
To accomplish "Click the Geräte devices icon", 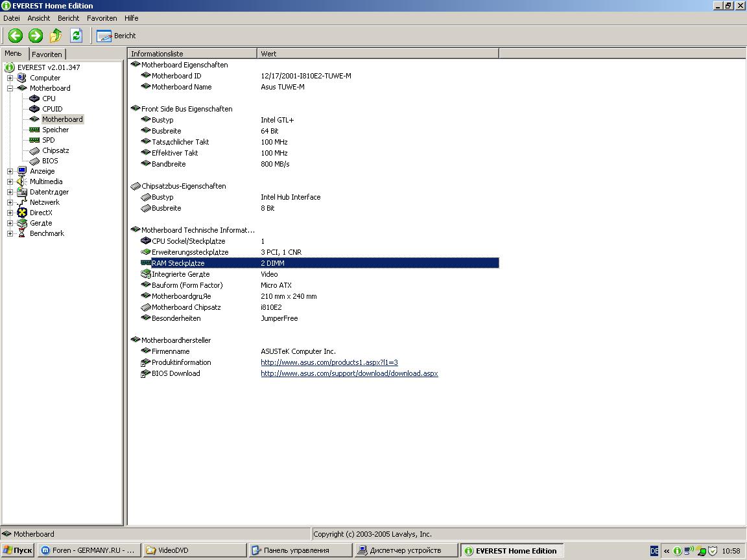I will pyautogui.click(x=22, y=224).
